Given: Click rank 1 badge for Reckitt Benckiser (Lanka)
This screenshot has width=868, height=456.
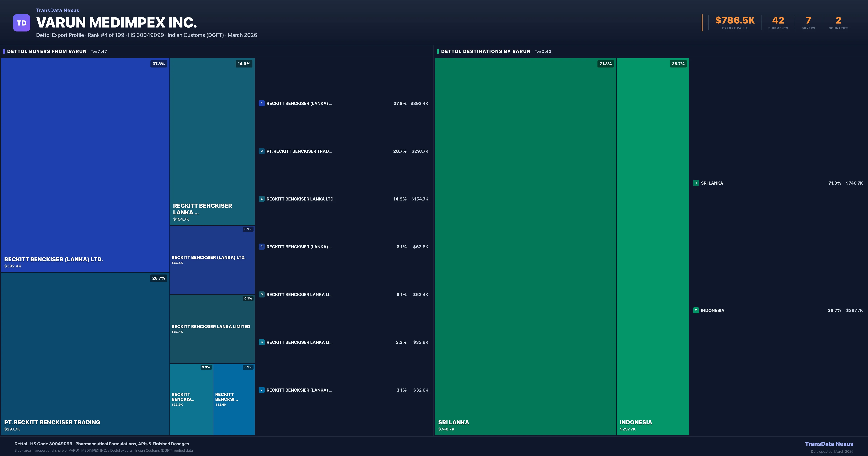Looking at the screenshot, I should click(x=261, y=104).
